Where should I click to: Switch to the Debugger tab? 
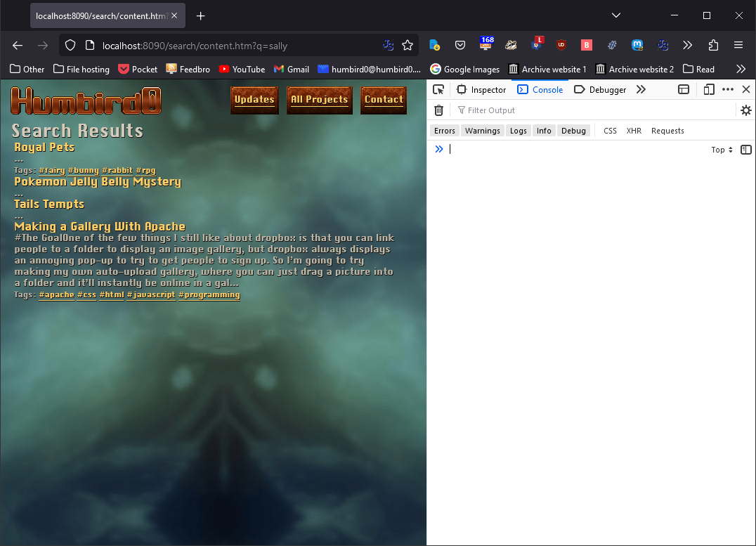pyautogui.click(x=601, y=89)
